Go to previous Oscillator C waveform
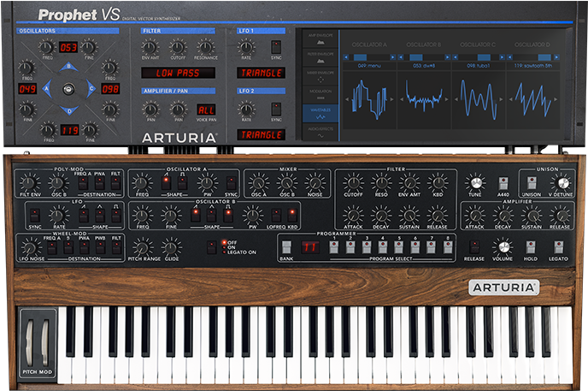 click(456, 99)
